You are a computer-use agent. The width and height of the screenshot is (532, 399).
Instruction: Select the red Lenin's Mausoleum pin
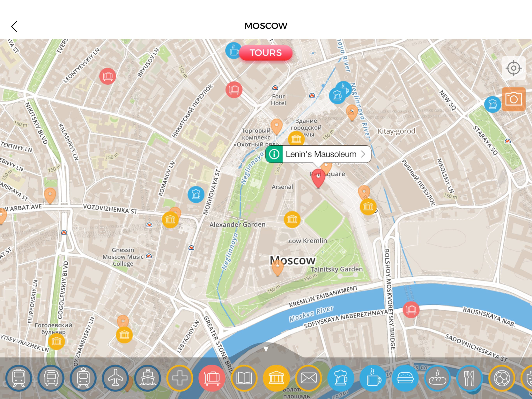tap(318, 178)
